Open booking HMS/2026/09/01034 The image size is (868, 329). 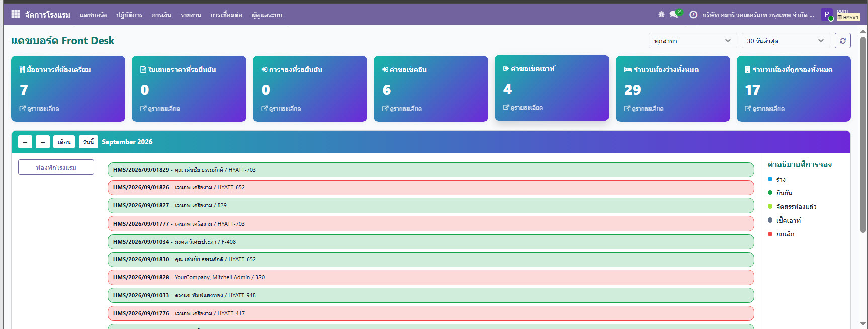click(430, 242)
